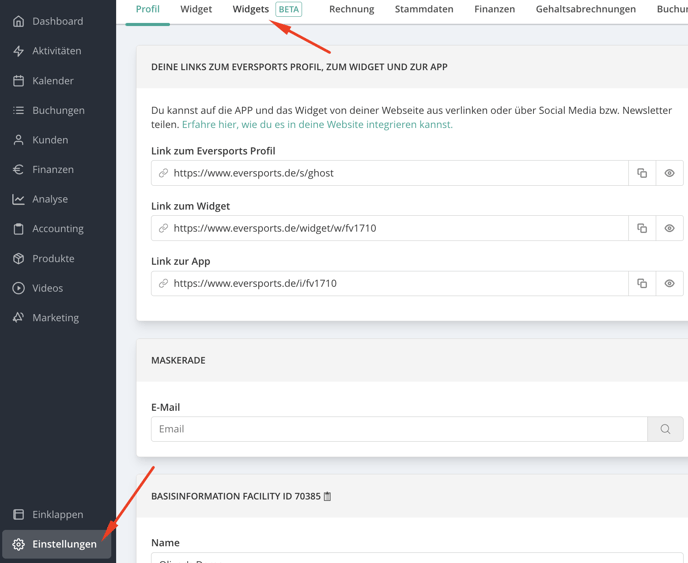Click the Einklappen label to collapse sidebar

point(57,514)
